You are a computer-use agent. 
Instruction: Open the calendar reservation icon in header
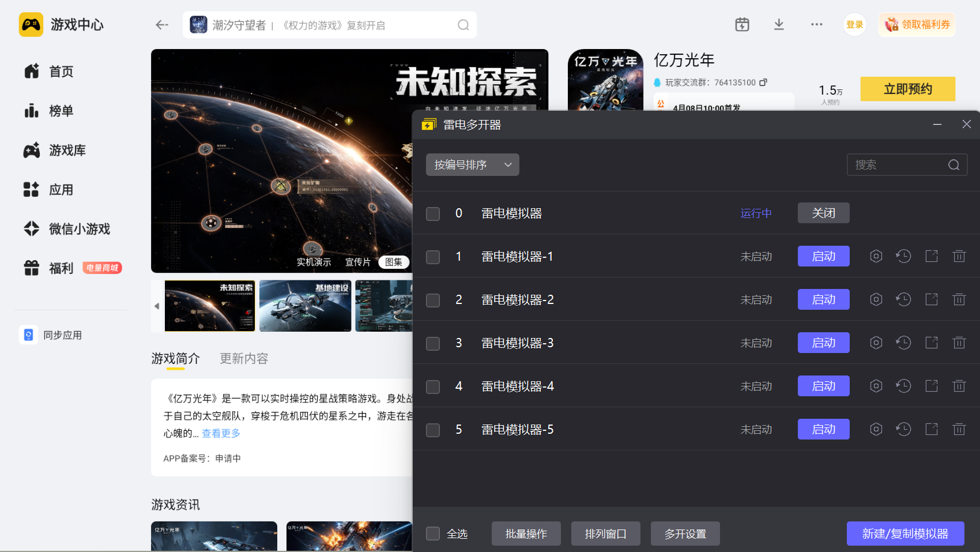coord(742,25)
